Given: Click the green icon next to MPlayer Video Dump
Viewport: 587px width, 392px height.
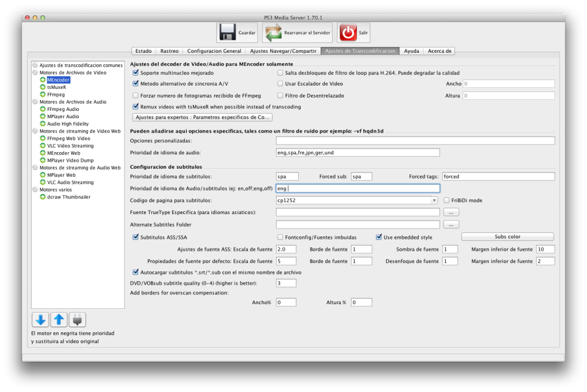Looking at the screenshot, I should [x=42, y=160].
